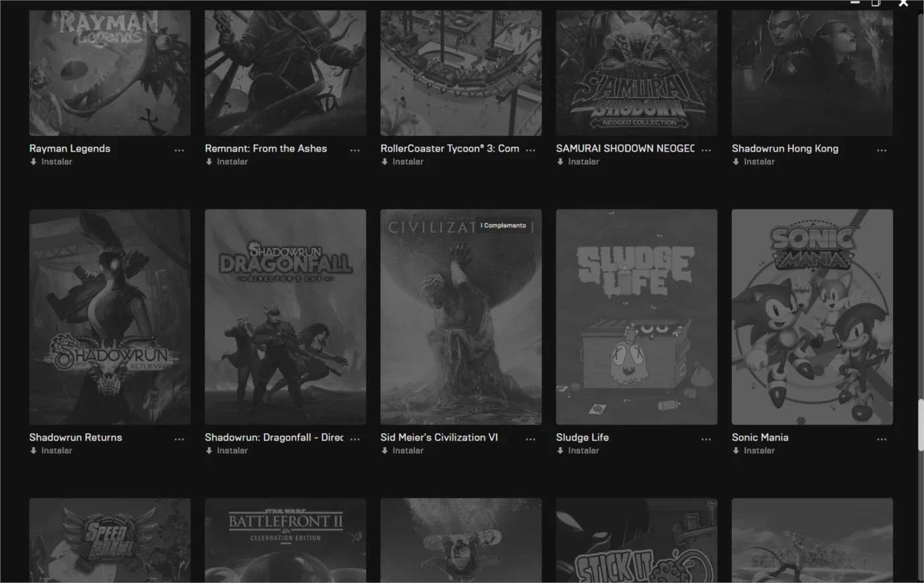Open Shadowrun Hong Kong cover art
This screenshot has height=583, width=924.
tap(812, 73)
